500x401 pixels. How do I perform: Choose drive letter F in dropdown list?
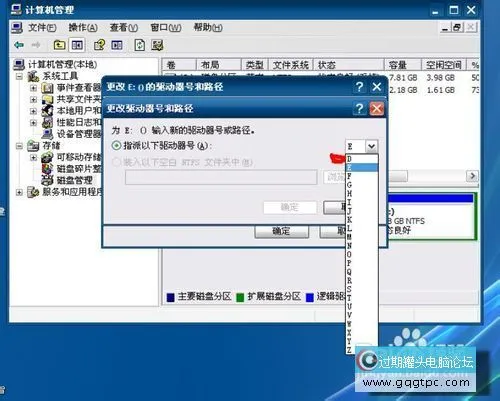(x=362, y=176)
